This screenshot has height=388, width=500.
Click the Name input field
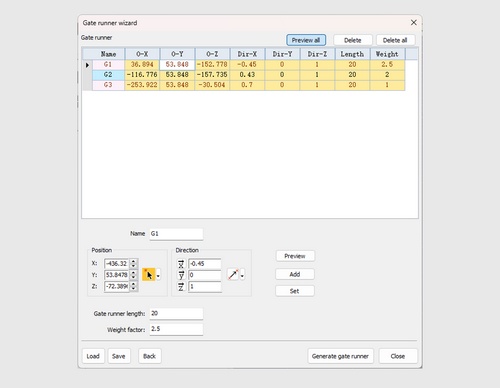coord(176,234)
